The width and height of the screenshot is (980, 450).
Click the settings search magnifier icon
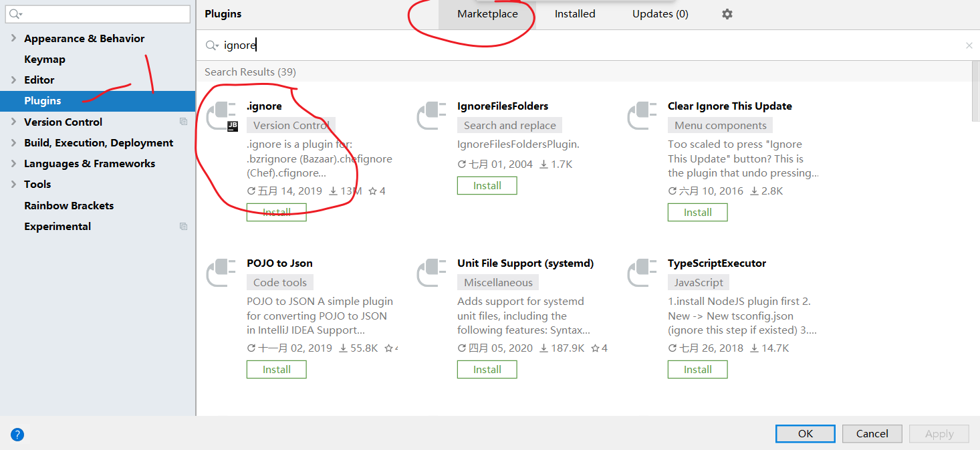(x=16, y=14)
